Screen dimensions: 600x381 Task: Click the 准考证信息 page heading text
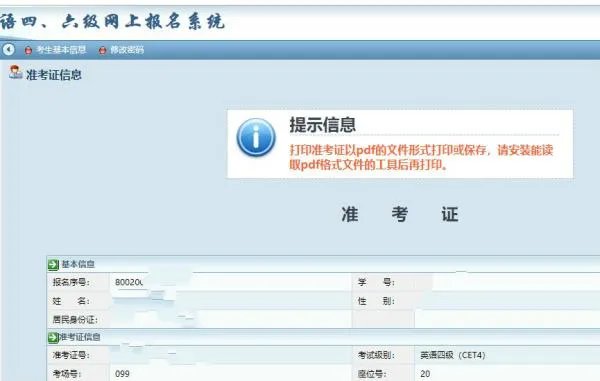(x=54, y=75)
